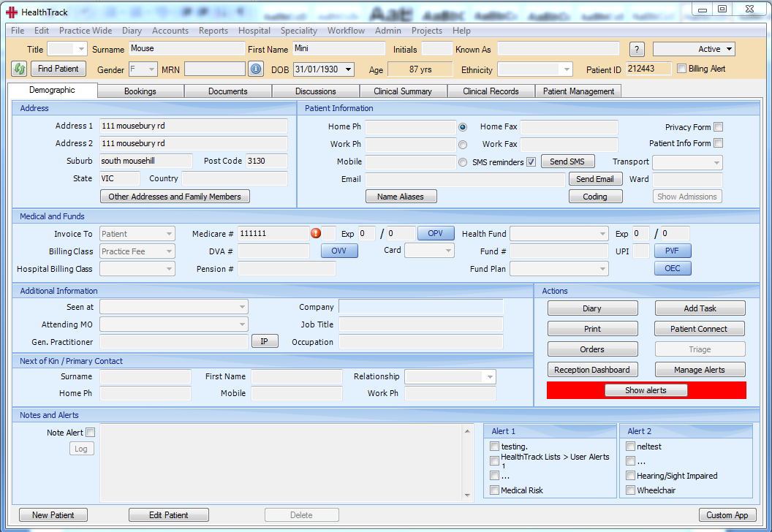Expand the DOB date picker arrow
This screenshot has width=772, height=532.
[349, 69]
